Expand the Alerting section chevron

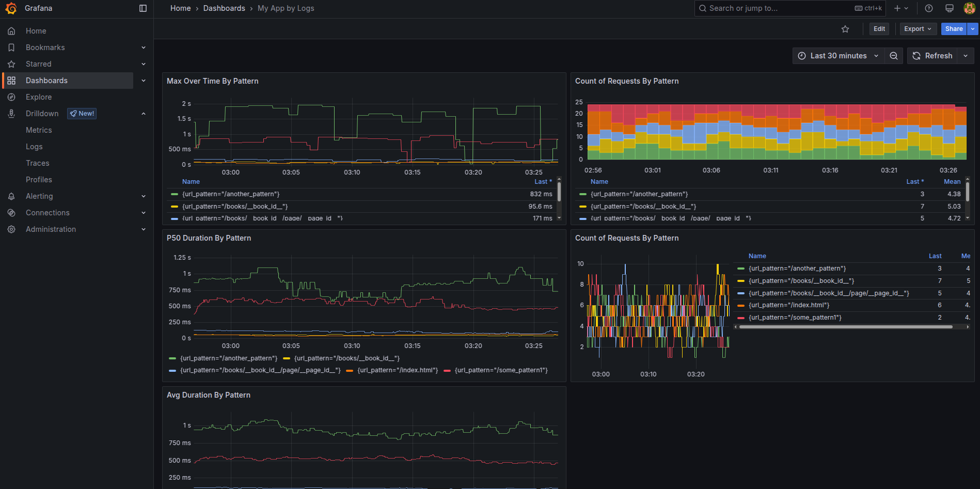click(144, 196)
